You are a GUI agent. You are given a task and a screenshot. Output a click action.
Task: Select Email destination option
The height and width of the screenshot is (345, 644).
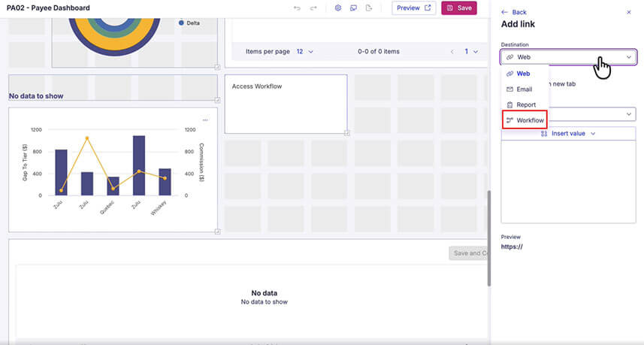(x=525, y=89)
